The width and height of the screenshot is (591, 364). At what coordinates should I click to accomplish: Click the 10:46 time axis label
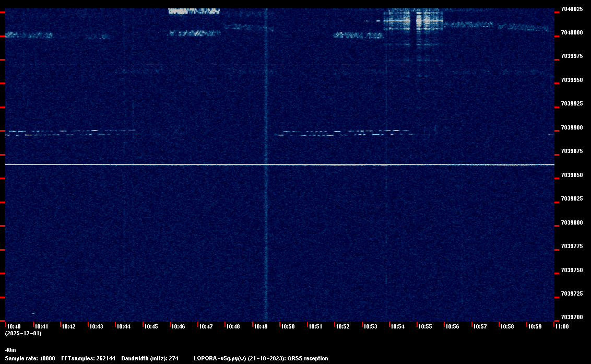coord(178,326)
